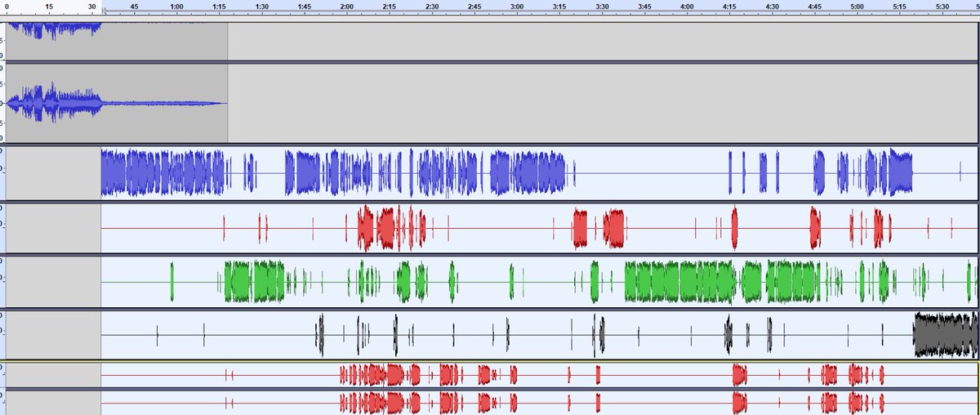Click the 3:00 mark on the timeline
The height and width of the screenshot is (415, 980).
click(516, 6)
